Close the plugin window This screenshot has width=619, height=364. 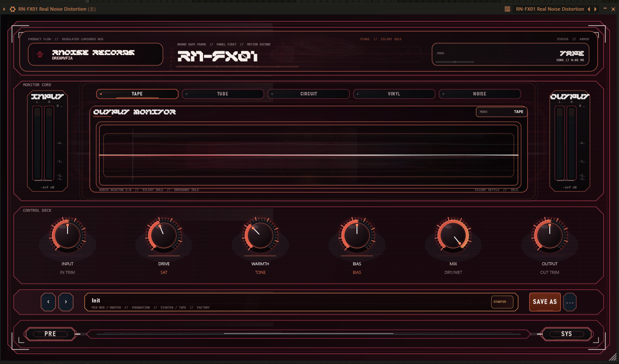613,9
